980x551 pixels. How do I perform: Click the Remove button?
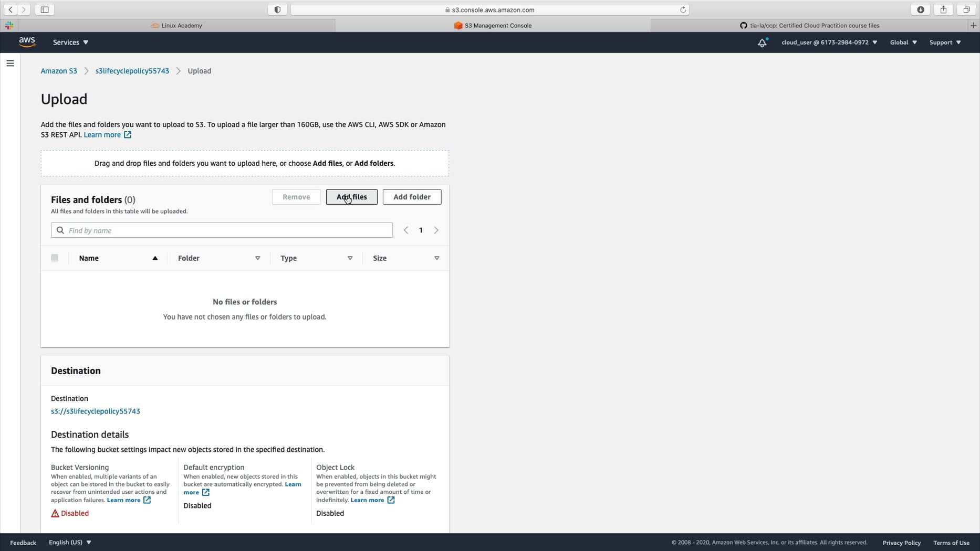(296, 197)
